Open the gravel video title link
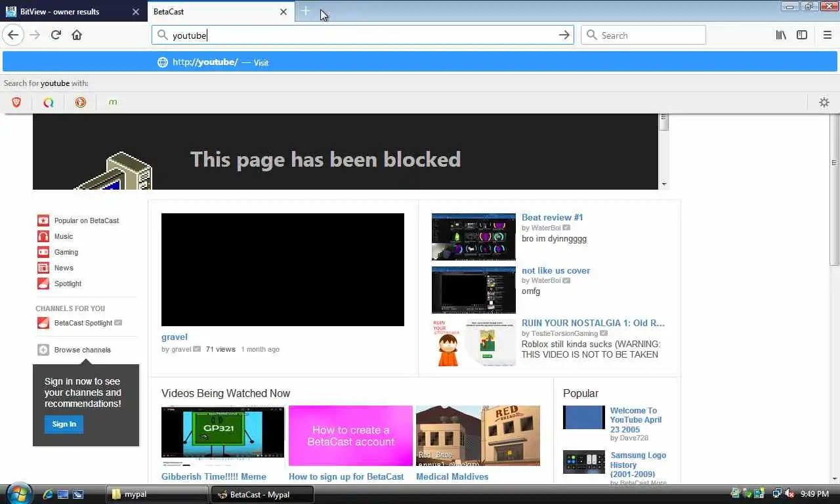This screenshot has height=504, width=840. click(175, 337)
